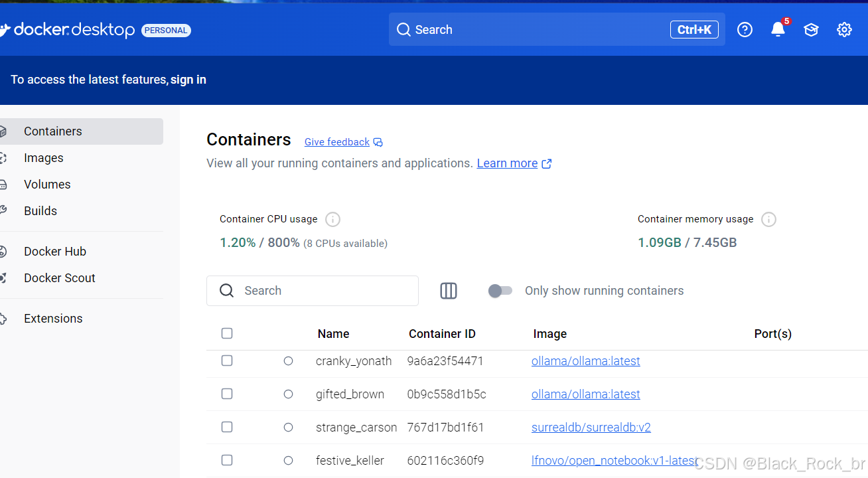Viewport: 868px width, 478px height.
Task: Focus the containers Search input field
Action: [x=313, y=291]
